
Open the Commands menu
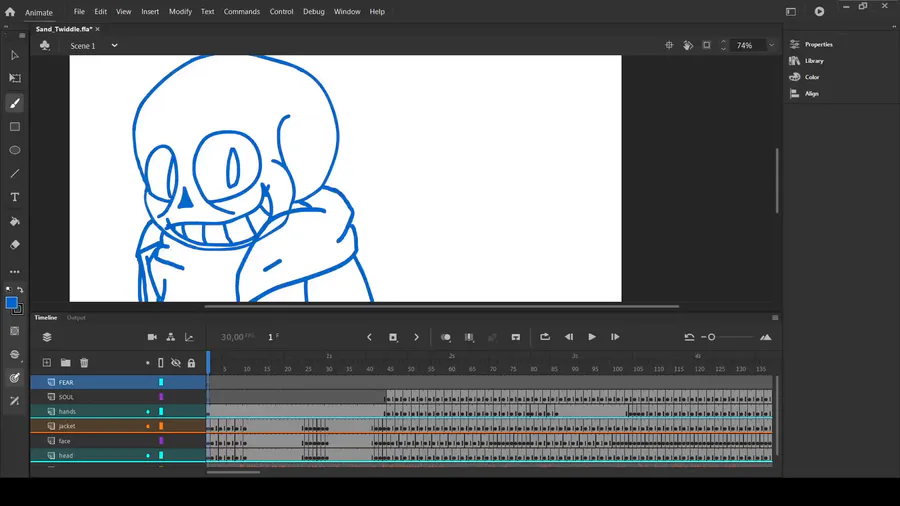[x=242, y=11]
